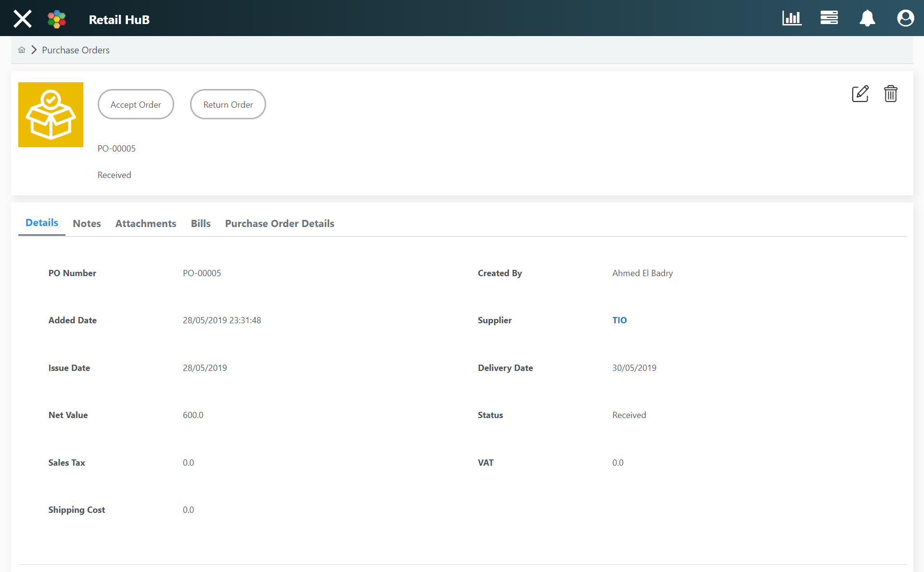Click the home breadcrumb icon
The width and height of the screenshot is (924, 572).
[x=22, y=50]
